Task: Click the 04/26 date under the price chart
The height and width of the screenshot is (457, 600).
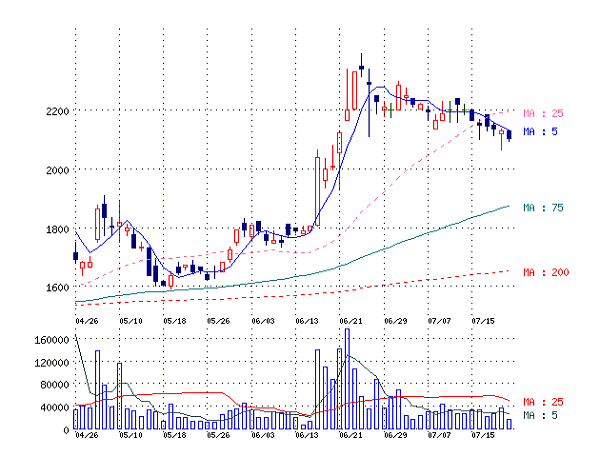Action: click(x=86, y=321)
